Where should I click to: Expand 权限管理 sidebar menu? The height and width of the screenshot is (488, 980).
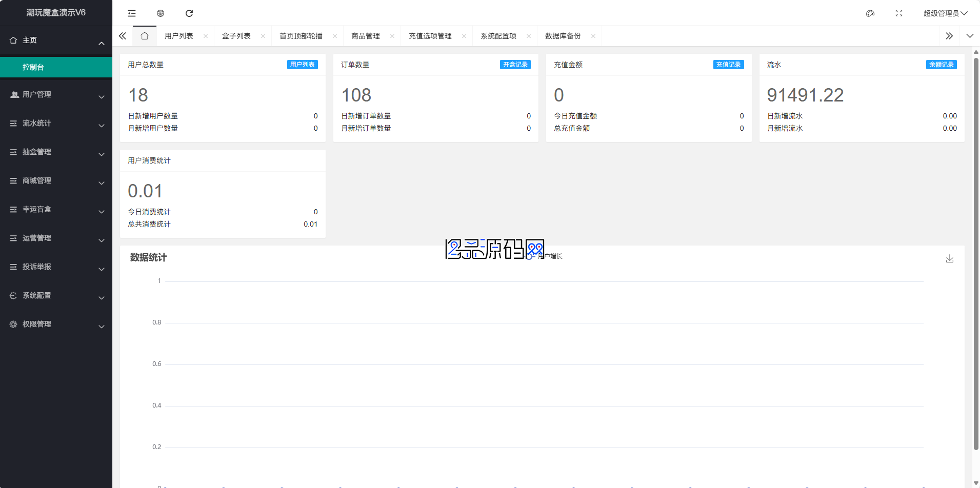point(56,324)
